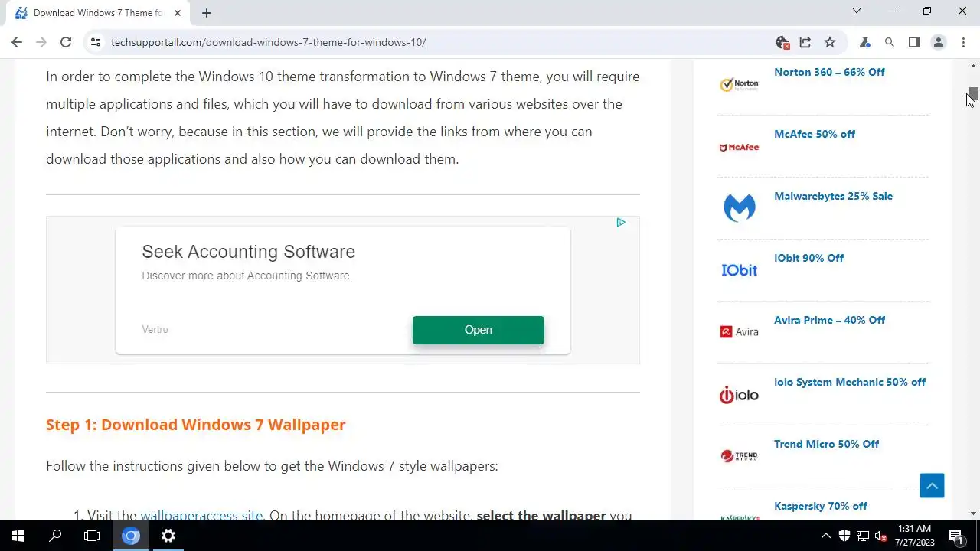Open the Malwarebytes 25% Sale link
Image resolution: width=980 pixels, height=551 pixels.
tap(833, 196)
